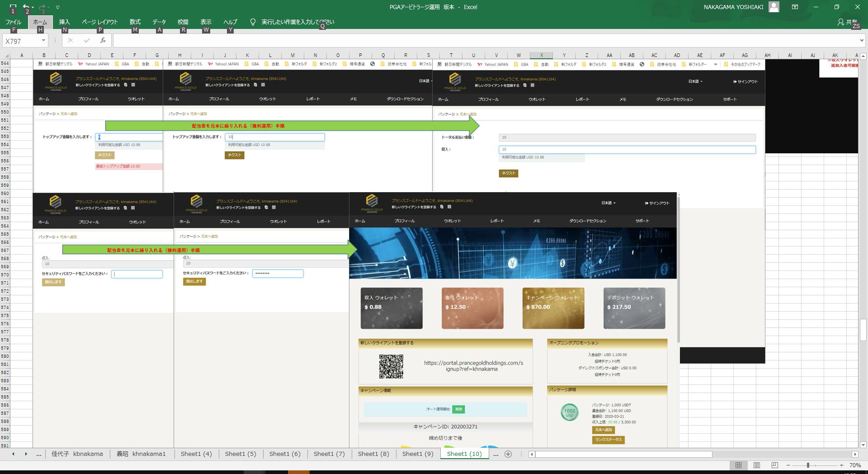Open Customize Quick Access Toolbar dropdown
This screenshot has width=868, height=474.
[x=57, y=7]
